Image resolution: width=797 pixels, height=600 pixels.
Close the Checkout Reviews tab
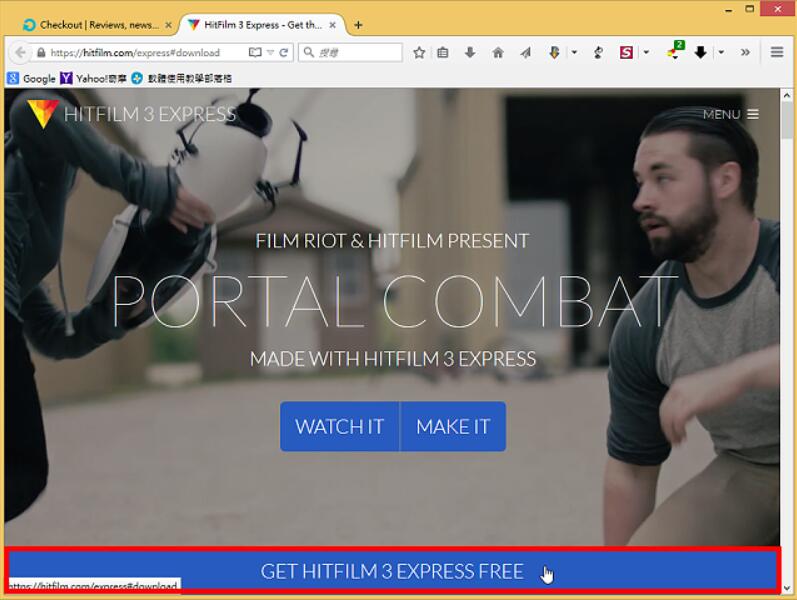[168, 25]
